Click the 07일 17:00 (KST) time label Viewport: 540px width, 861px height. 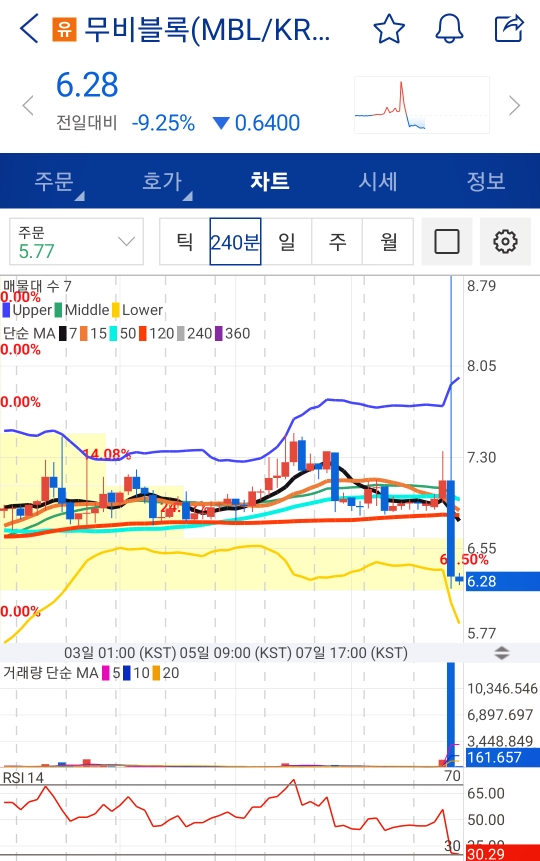[x=352, y=653]
